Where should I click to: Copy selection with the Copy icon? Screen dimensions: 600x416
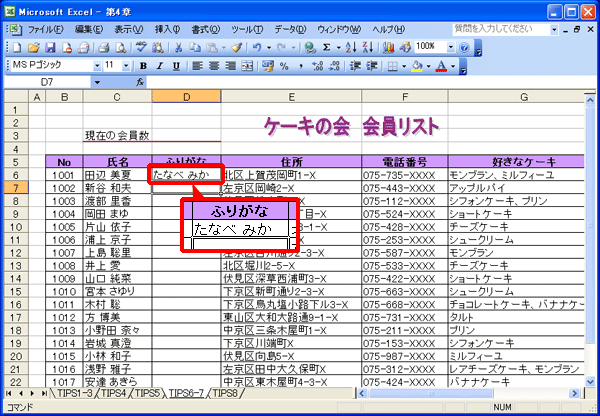195,47
